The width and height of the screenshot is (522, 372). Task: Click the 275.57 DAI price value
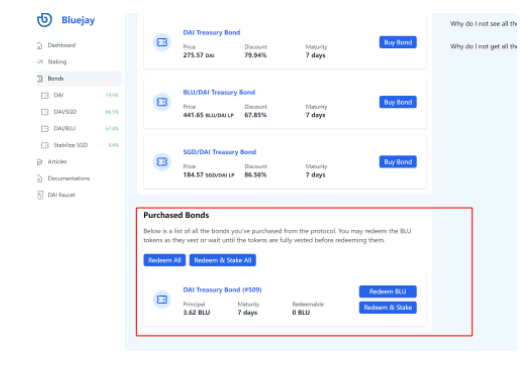(x=199, y=55)
